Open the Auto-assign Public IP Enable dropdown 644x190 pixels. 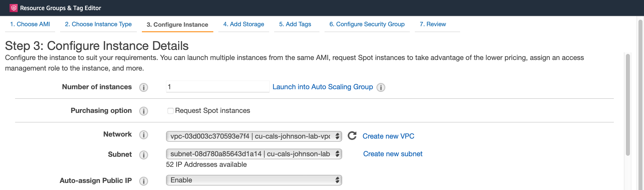(x=254, y=180)
